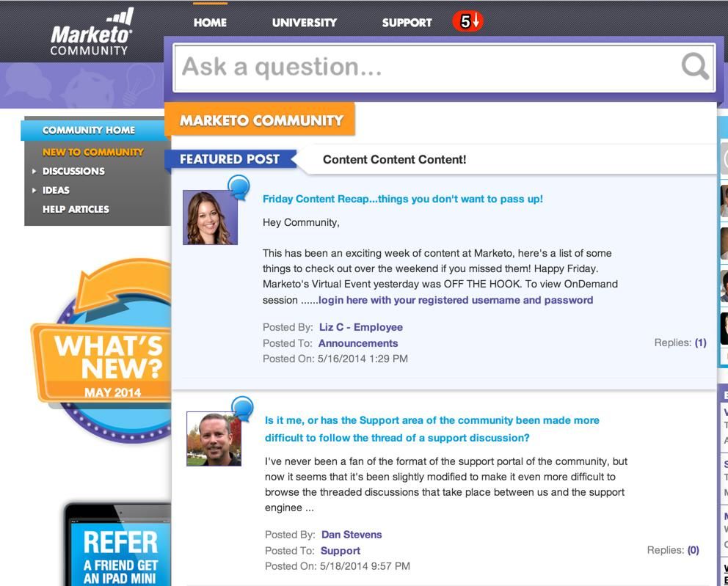Click the Marketo Community logo
The image size is (728, 586).
91,32
